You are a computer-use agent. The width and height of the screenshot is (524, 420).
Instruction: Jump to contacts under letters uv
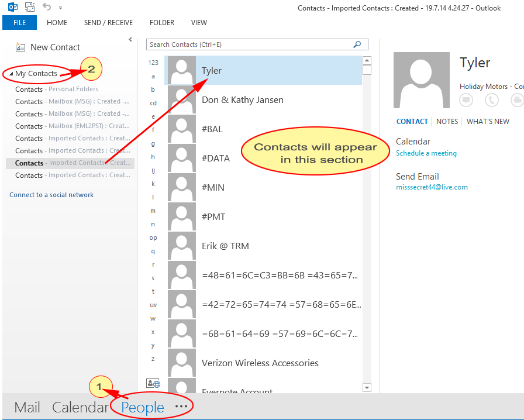tap(153, 305)
